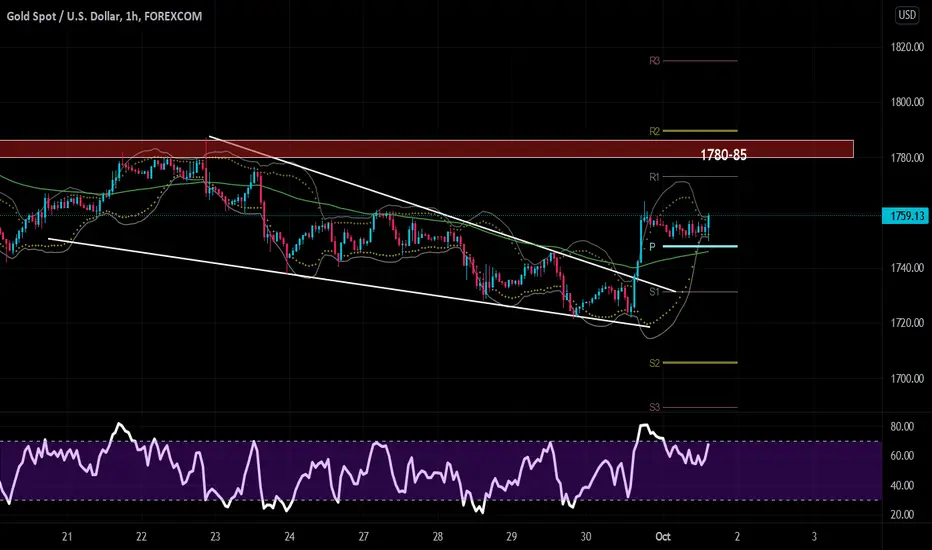Click the 1780-85 resistance zone label
The height and width of the screenshot is (550, 932).
click(x=723, y=155)
